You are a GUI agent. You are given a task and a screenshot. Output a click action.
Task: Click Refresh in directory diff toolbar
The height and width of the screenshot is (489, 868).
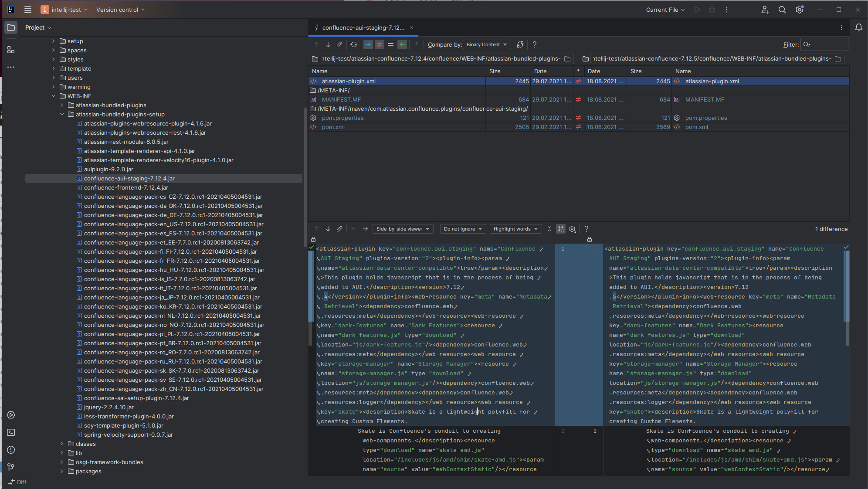click(354, 44)
